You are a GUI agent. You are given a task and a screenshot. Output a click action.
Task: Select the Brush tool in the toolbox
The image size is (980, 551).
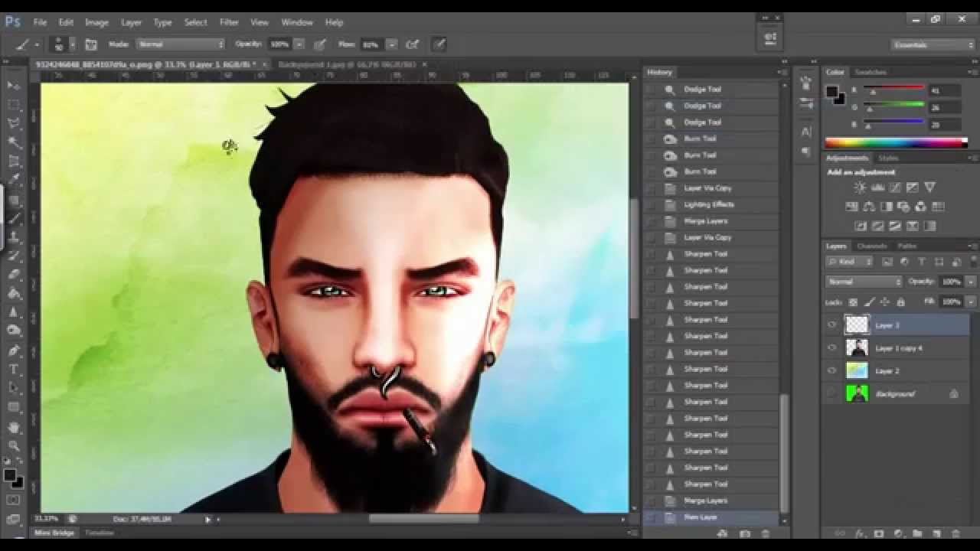(x=14, y=218)
